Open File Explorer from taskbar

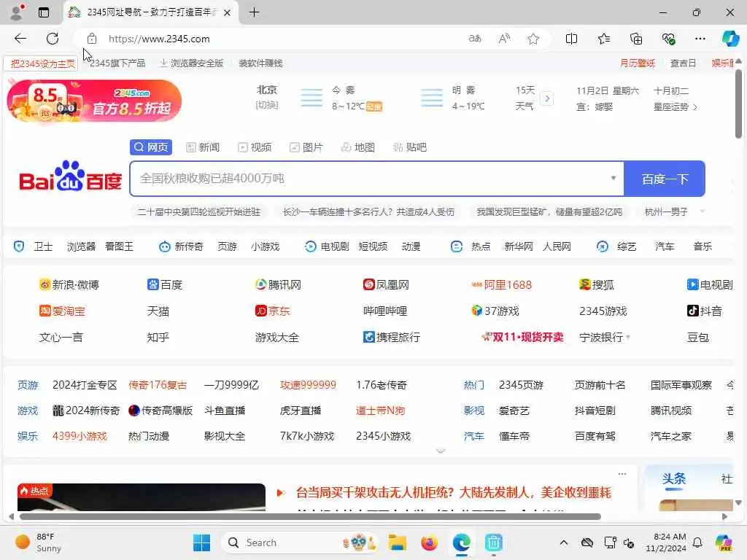point(397,542)
